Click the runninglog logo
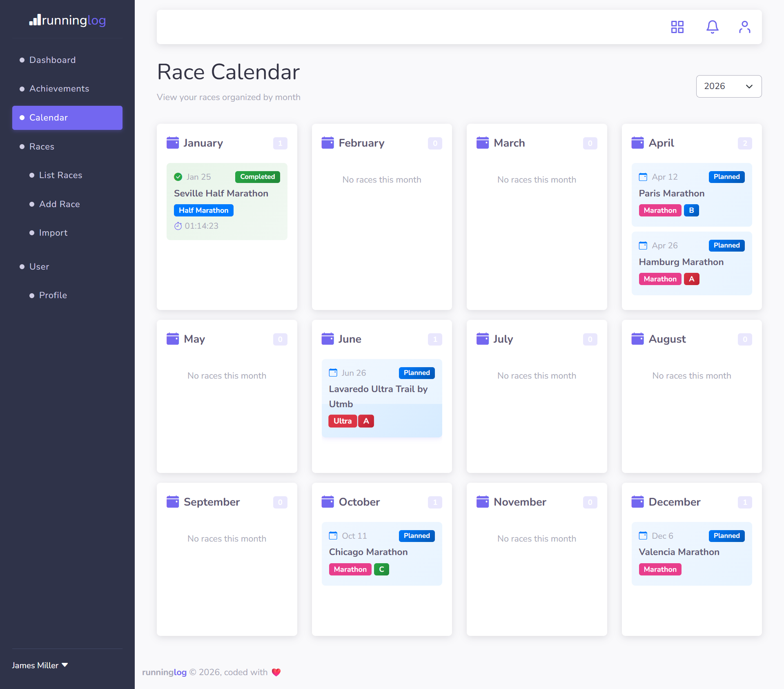 coord(67,20)
